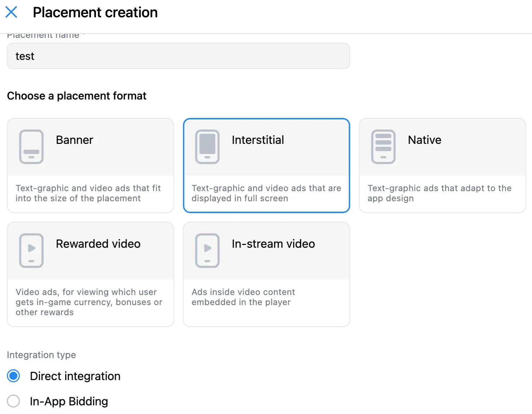Click the Placement name text field

(178, 56)
